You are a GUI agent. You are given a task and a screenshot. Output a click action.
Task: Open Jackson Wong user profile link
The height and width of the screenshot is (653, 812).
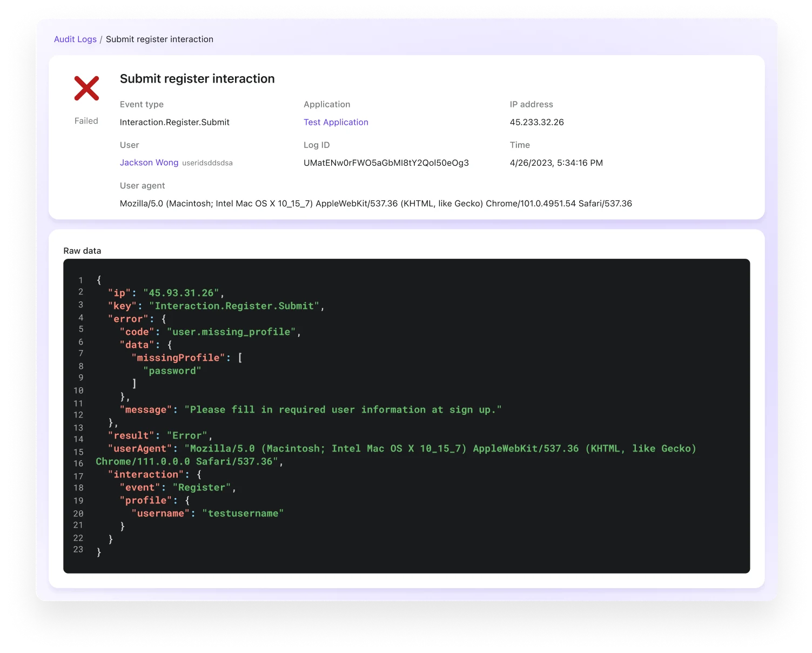[x=149, y=163]
